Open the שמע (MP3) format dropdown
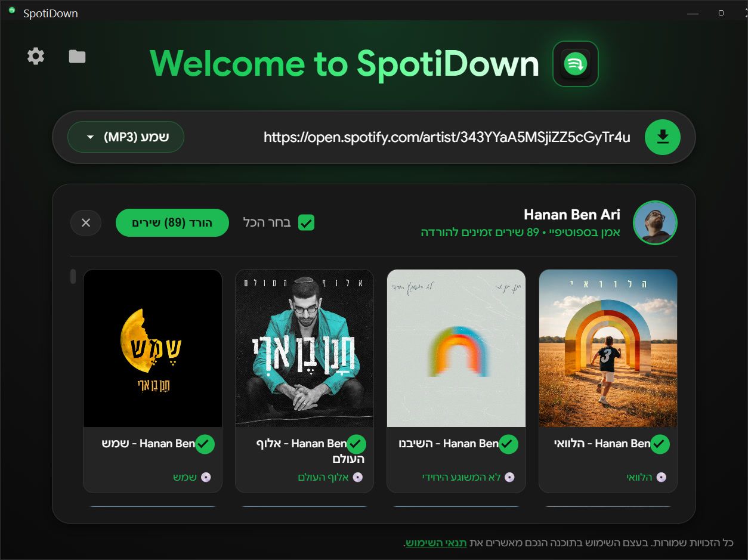The width and height of the screenshot is (748, 560). pos(126,137)
